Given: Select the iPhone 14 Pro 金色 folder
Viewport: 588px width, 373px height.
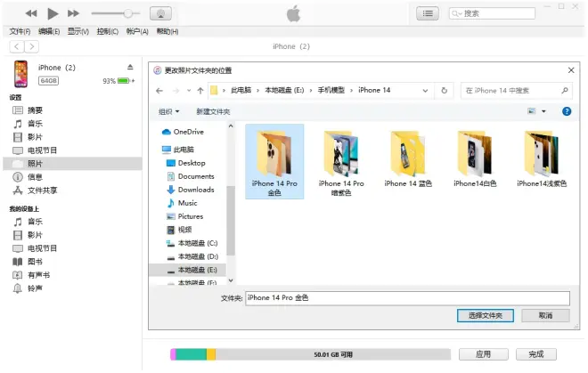Looking at the screenshot, I should coord(274,162).
